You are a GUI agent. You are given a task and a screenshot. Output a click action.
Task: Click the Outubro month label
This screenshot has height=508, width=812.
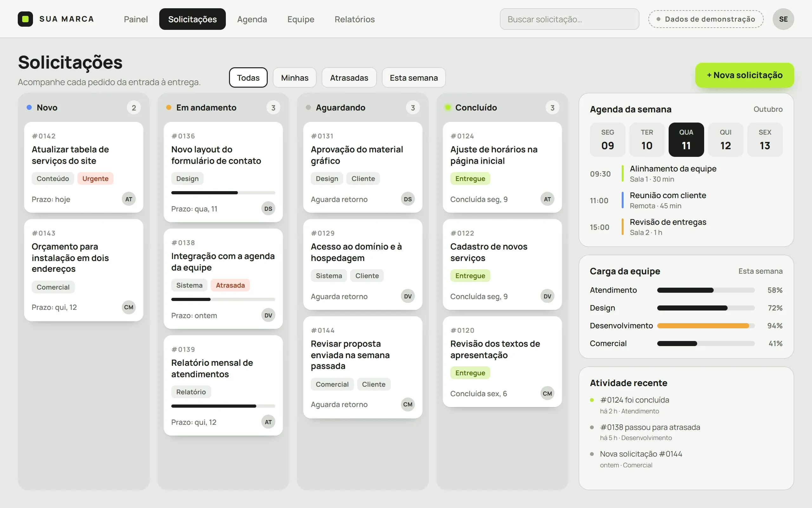coord(768,109)
